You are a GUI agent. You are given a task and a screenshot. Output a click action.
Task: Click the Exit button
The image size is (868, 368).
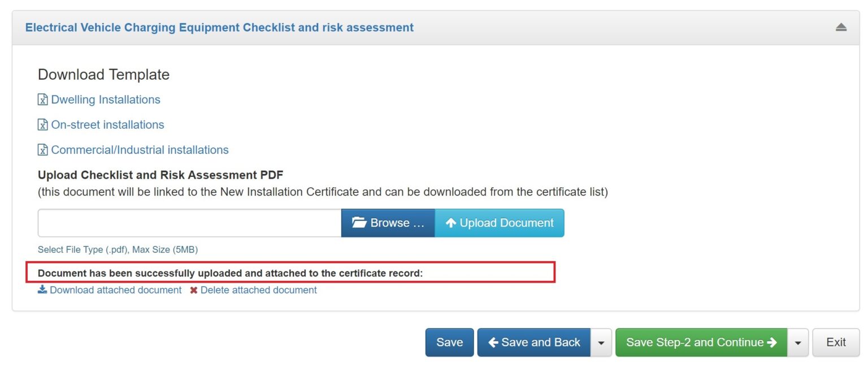[836, 342]
